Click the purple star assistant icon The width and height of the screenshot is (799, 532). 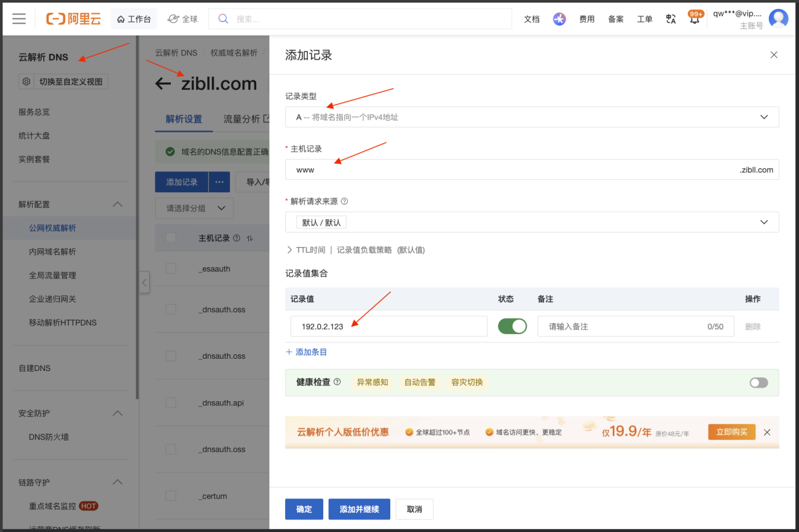[559, 19]
